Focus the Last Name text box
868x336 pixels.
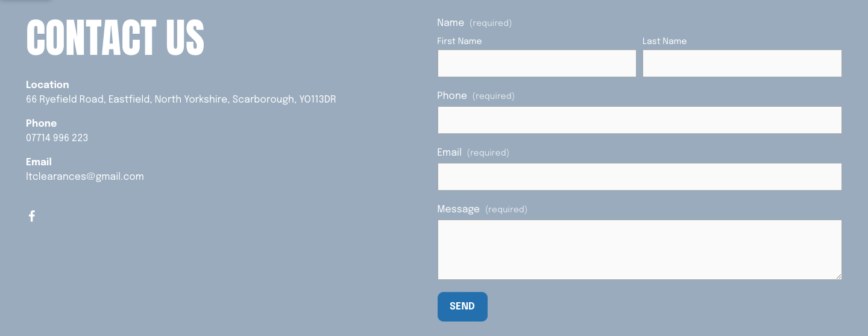point(741,63)
